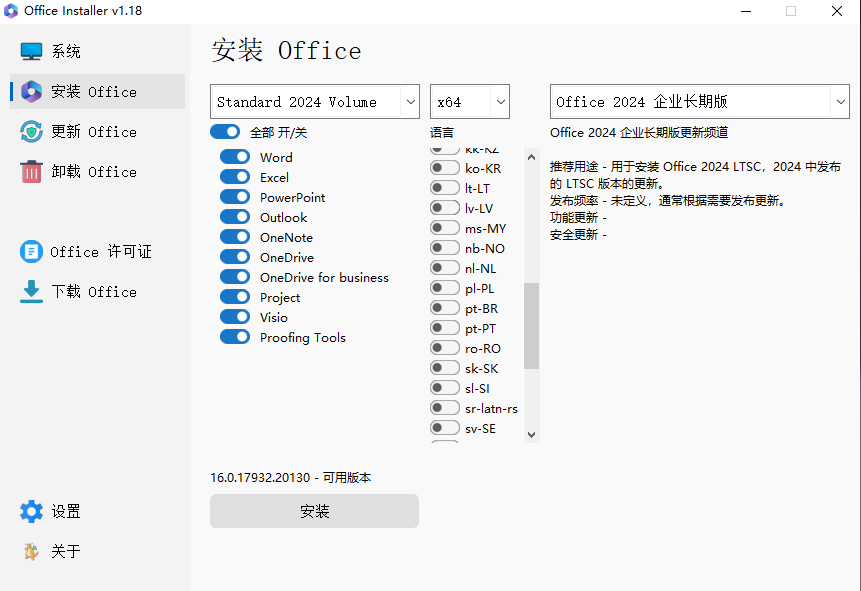Click the 安装 button
The height and width of the screenshot is (591, 861).
click(x=314, y=510)
